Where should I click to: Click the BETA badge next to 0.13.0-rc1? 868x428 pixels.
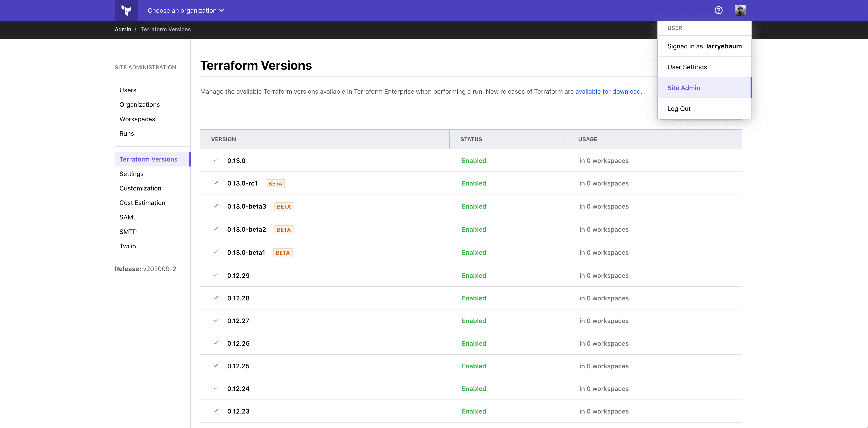click(275, 183)
